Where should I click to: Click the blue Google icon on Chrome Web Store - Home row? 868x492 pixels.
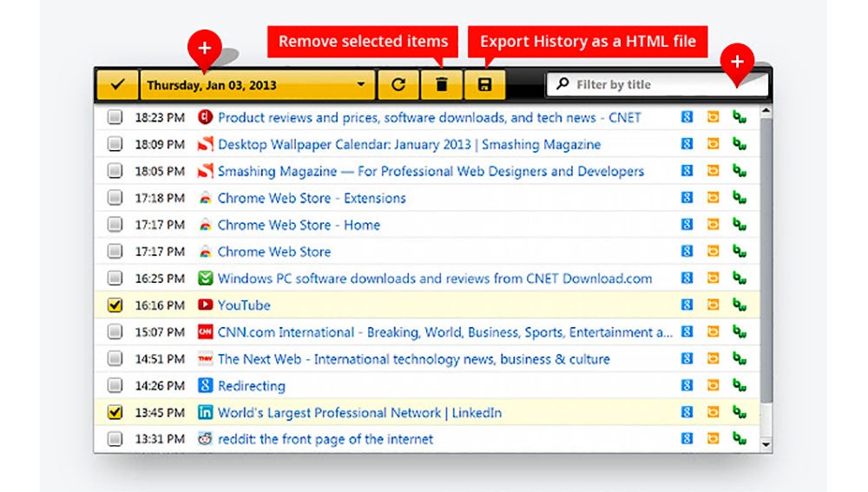(x=687, y=224)
